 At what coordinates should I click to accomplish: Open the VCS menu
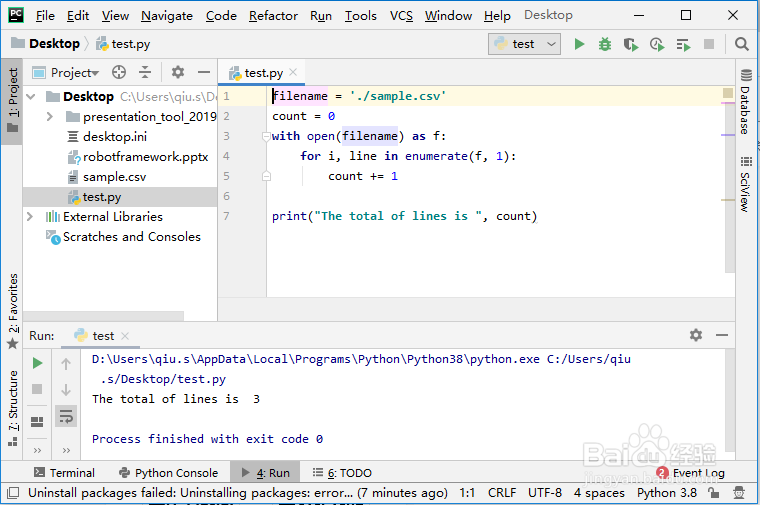point(401,16)
